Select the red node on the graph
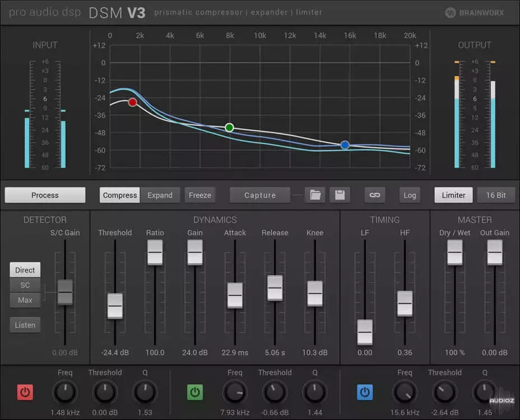Image resolution: width=520 pixels, height=420 pixels. [x=133, y=102]
